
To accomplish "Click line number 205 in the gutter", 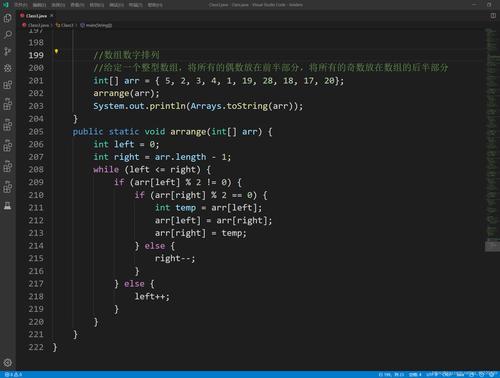I will pyautogui.click(x=36, y=132).
